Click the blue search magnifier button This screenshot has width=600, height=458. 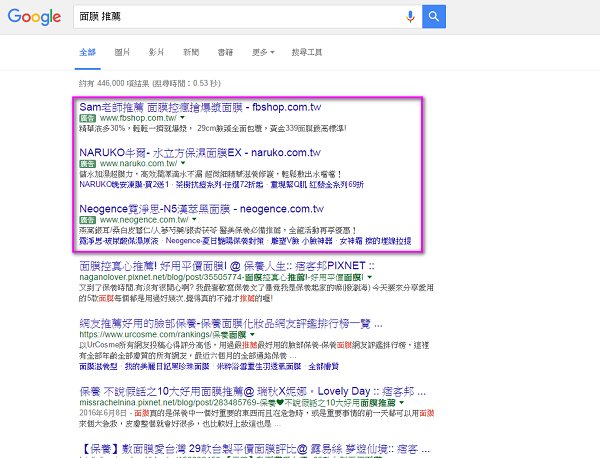tap(434, 16)
